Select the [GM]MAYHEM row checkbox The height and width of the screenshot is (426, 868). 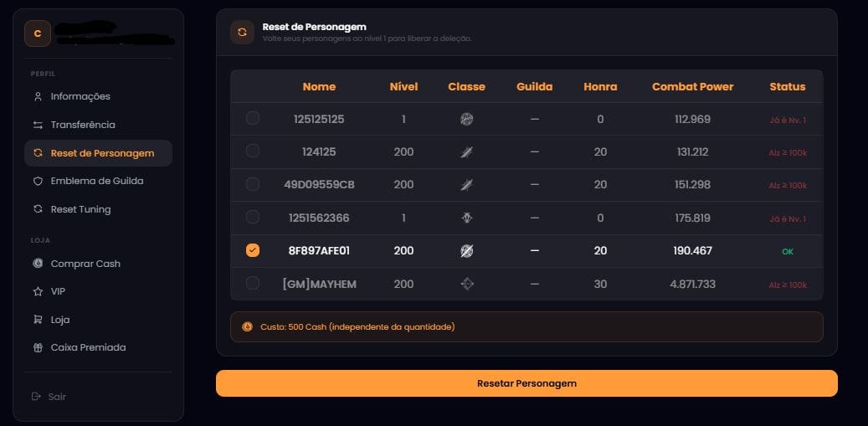(253, 284)
